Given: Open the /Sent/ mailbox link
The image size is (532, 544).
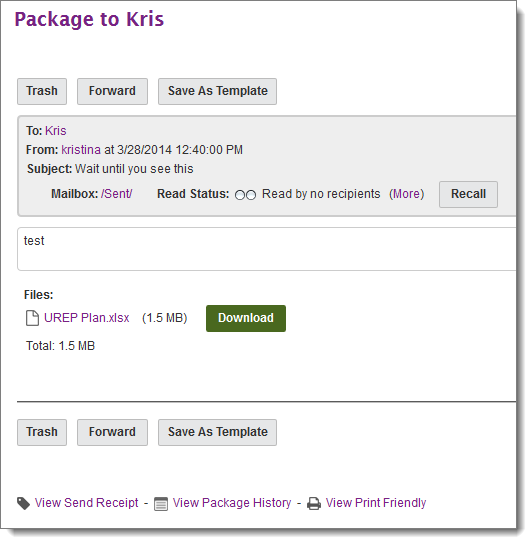Looking at the screenshot, I should 117,194.
